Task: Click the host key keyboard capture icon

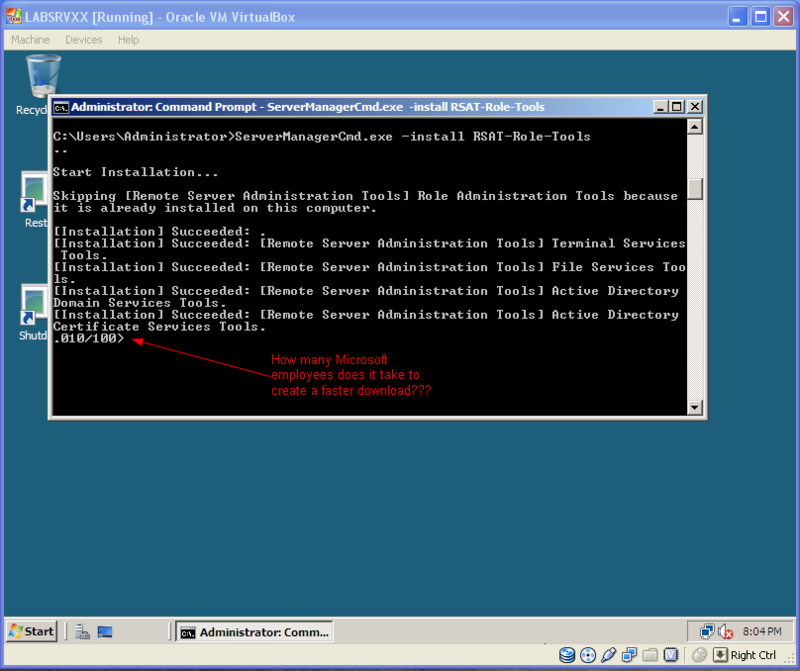Action: coord(720,655)
